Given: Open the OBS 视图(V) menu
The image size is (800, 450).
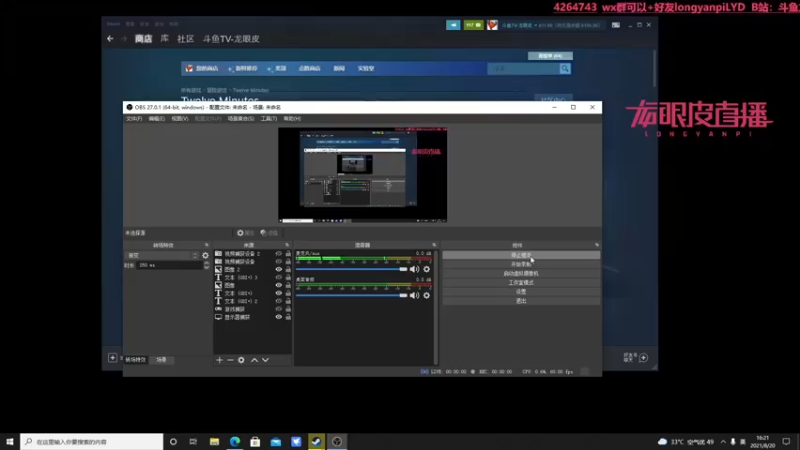Looking at the screenshot, I should (180, 118).
